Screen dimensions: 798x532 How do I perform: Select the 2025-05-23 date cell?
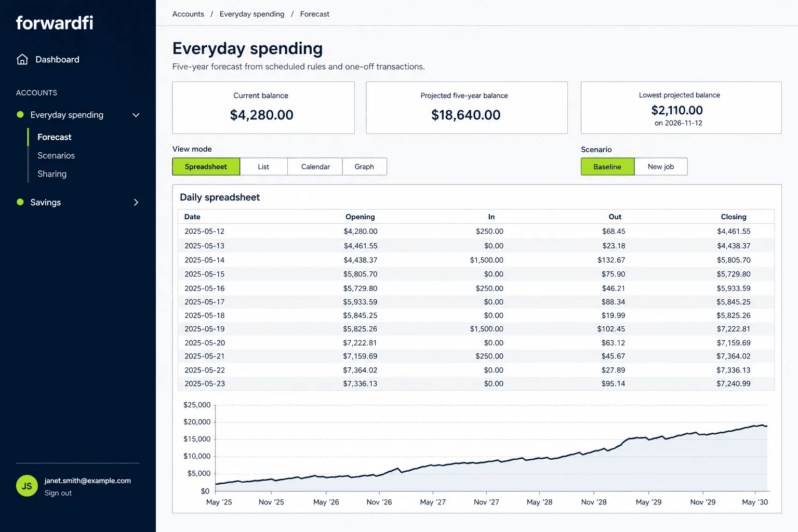click(204, 383)
